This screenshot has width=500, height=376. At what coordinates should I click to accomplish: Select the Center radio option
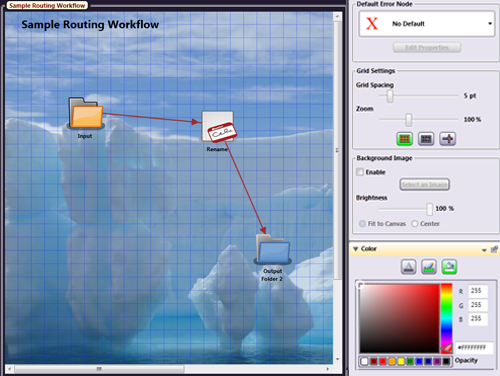coord(415,224)
